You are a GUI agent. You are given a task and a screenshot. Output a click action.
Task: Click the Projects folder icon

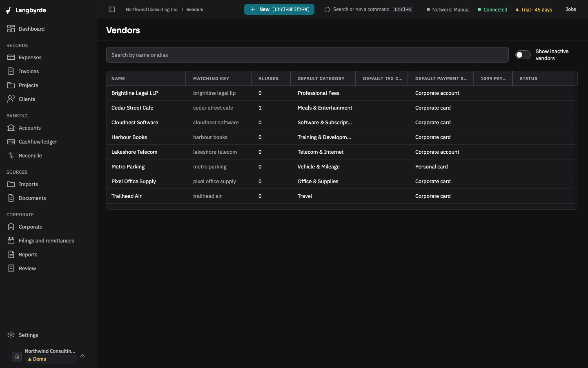click(x=11, y=85)
